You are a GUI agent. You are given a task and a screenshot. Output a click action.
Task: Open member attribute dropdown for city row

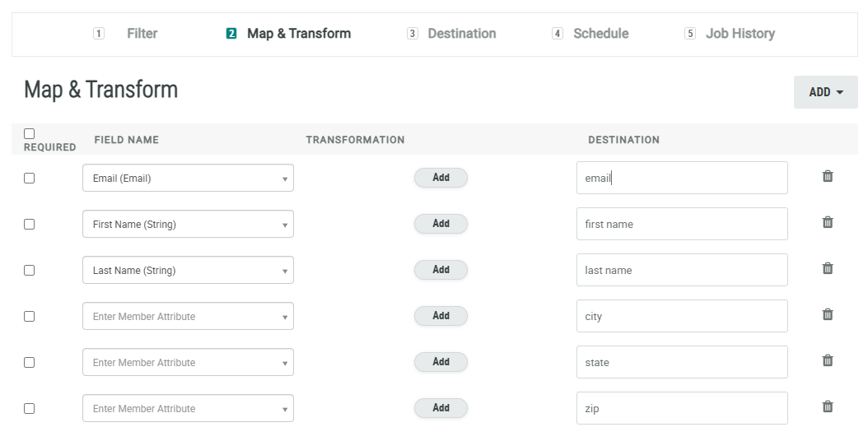click(x=188, y=316)
